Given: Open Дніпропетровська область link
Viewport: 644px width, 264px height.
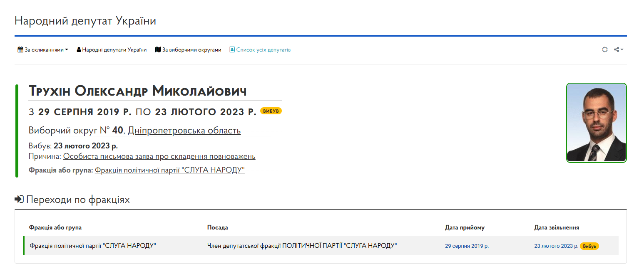Looking at the screenshot, I should pos(184,131).
